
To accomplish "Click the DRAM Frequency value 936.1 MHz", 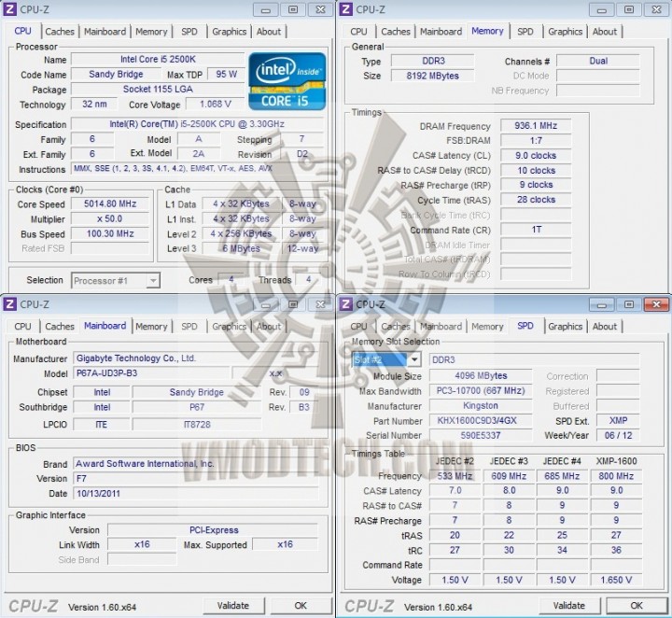I will [536, 126].
